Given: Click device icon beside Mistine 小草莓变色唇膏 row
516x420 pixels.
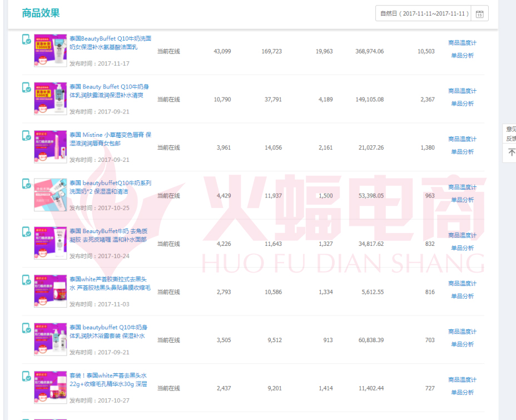Looking at the screenshot, I should [x=26, y=135].
